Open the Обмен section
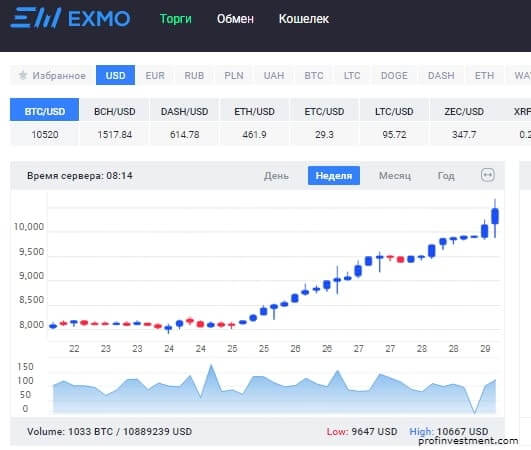The height and width of the screenshot is (450, 531). point(235,19)
